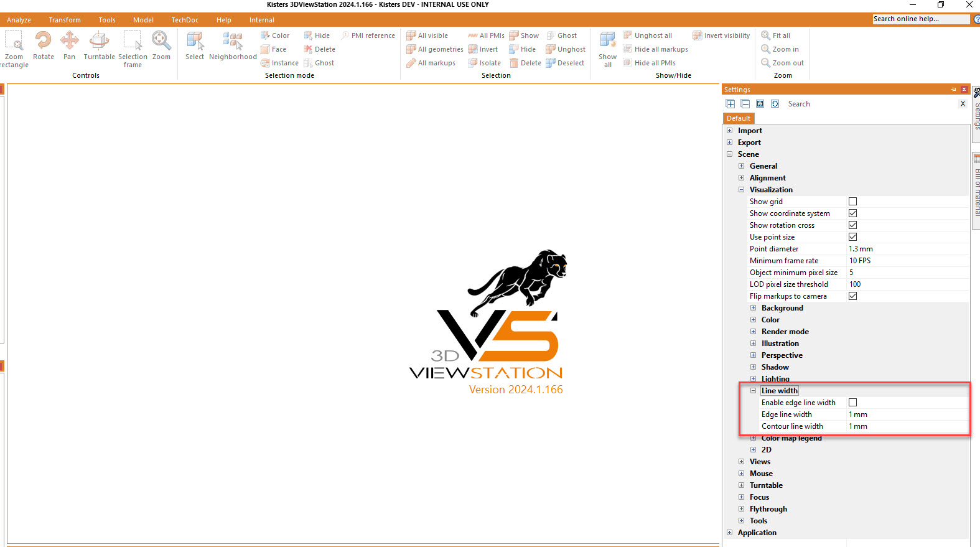Open the TechDoc ribbon tab
Screen dimensions: 980x547
[x=185, y=20]
